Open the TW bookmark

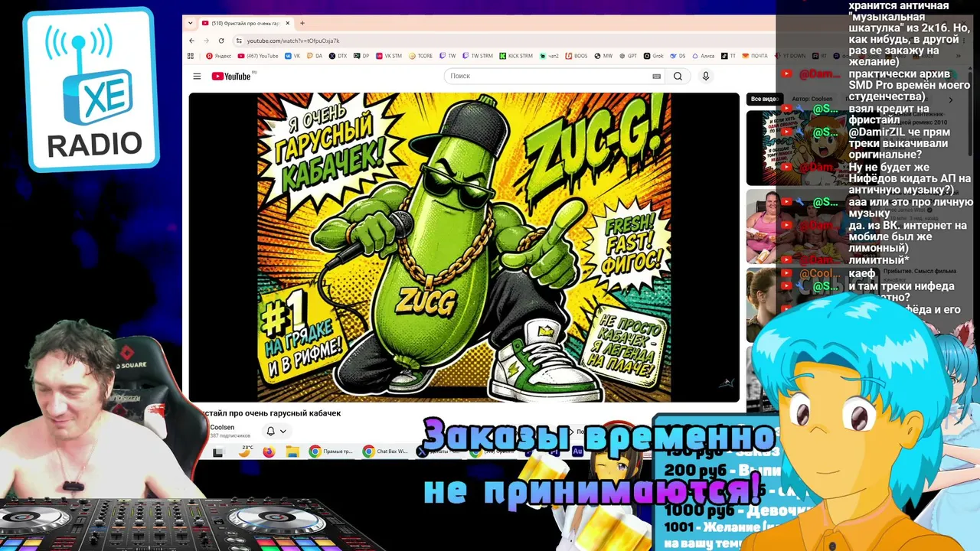(x=448, y=56)
